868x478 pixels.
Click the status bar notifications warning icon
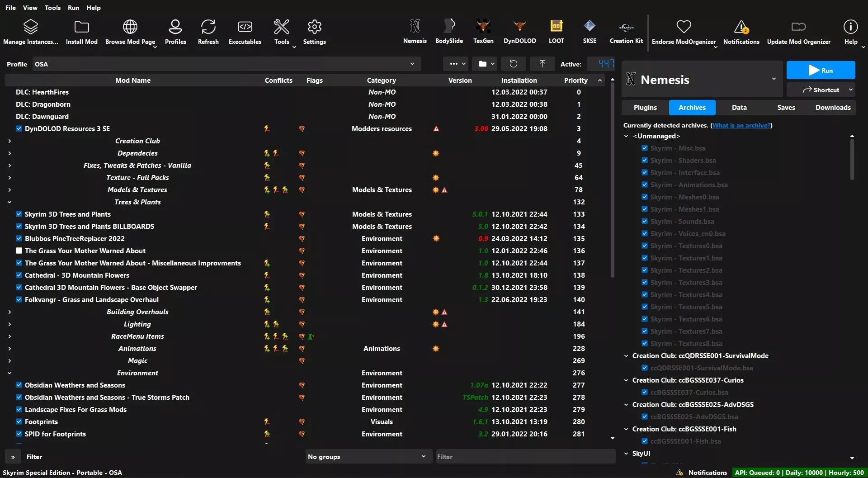coord(679,473)
